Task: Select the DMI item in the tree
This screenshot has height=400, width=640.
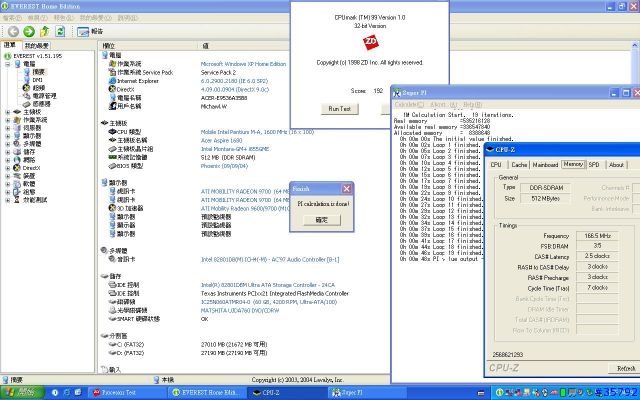Action: click(x=38, y=80)
